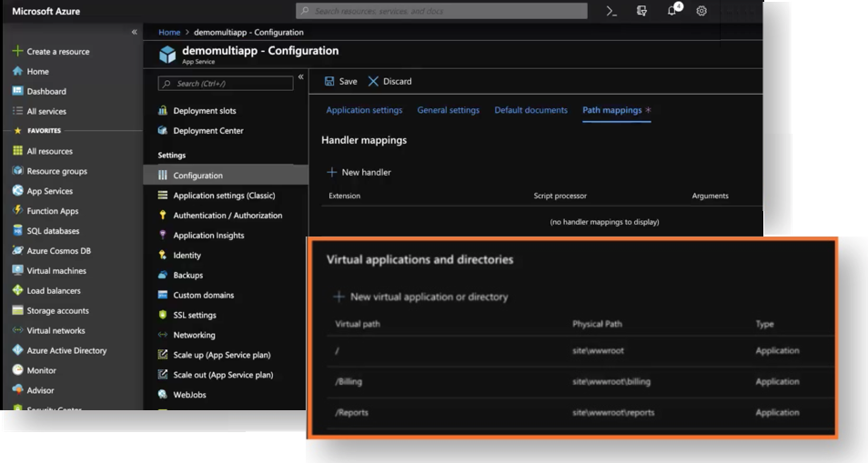868x463 pixels.
Task: Select the /Billing virtual path row
Action: pyautogui.click(x=580, y=382)
